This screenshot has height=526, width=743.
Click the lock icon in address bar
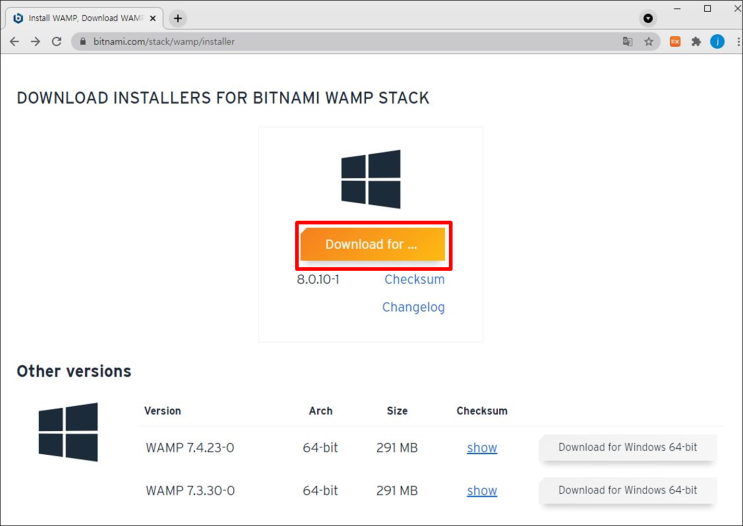pos(83,42)
